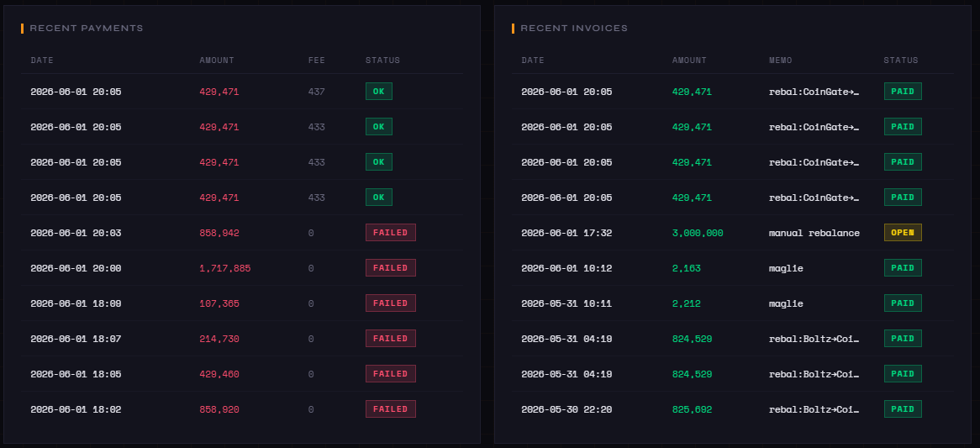The image size is (980, 448).
Task: Click the payment date 2026-06-01 18:05
Action: (x=76, y=374)
